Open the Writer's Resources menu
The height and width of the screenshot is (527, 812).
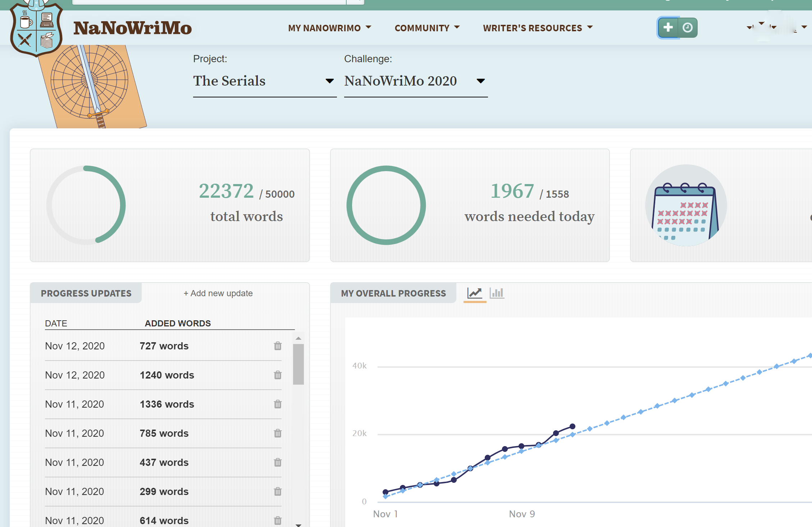538,28
